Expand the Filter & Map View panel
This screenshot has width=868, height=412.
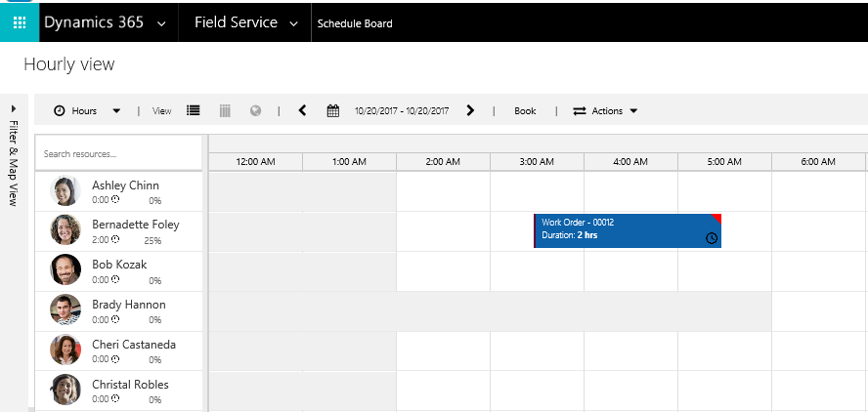[13, 107]
